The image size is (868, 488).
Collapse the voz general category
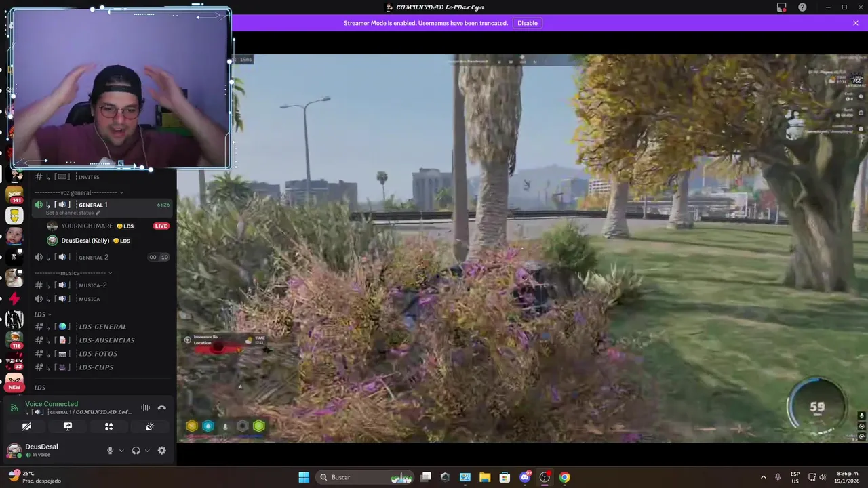coord(79,192)
